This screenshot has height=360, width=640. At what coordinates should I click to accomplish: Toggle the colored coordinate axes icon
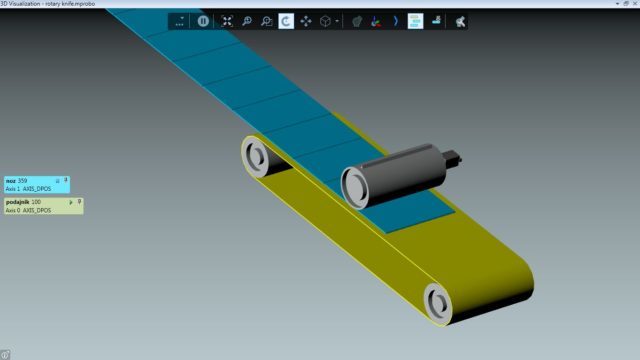376,21
